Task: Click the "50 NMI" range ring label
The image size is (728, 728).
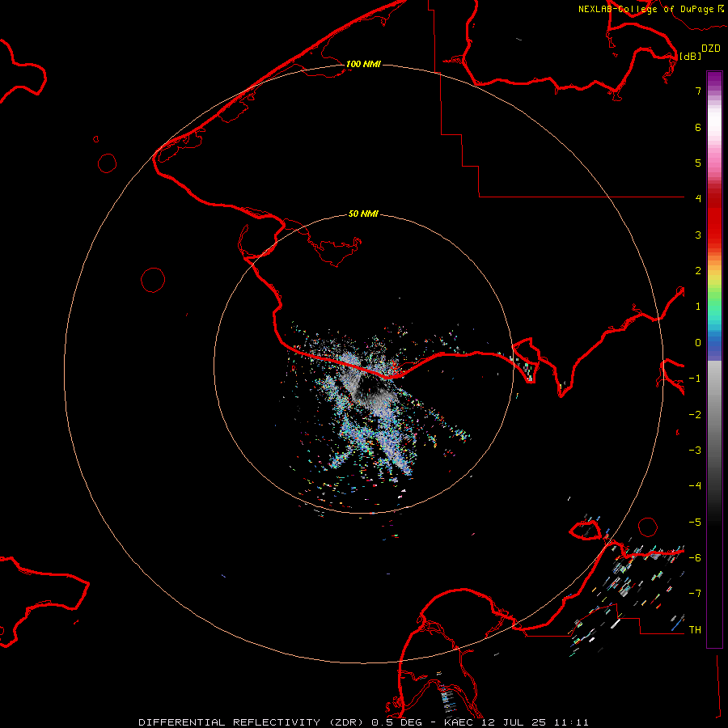Action: [x=363, y=214]
